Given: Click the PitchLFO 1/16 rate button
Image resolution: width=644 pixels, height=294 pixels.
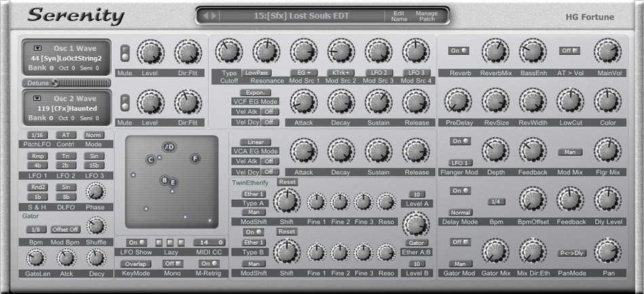Looking at the screenshot, I should 37,135.
